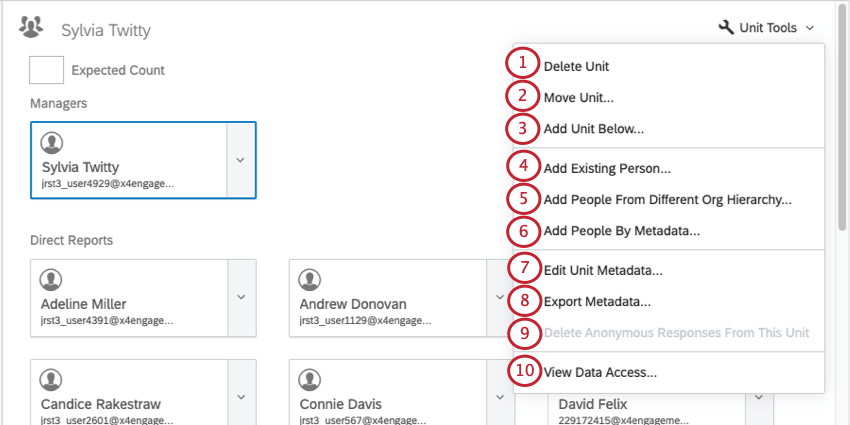Choose Add People By Metadata...
Screen dimensions: 850x425
[621, 231]
